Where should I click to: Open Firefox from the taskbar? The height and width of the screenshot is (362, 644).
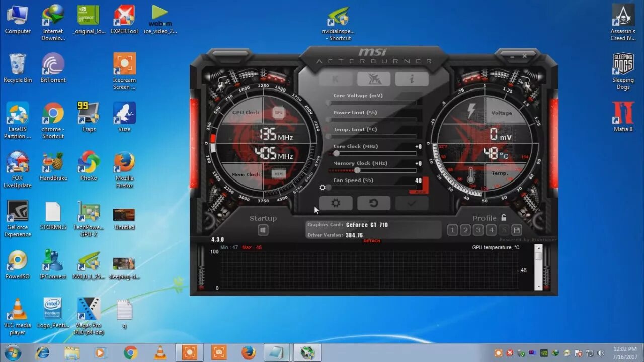coord(248,353)
